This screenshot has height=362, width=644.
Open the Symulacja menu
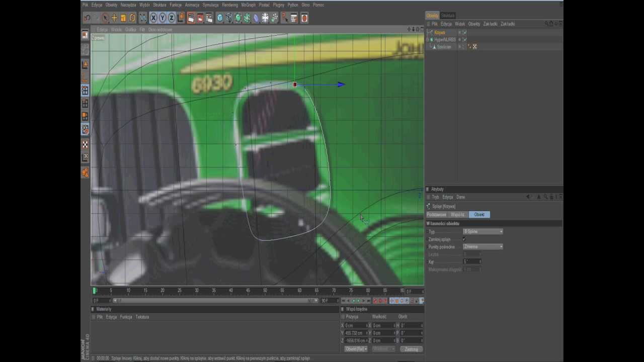coord(211,5)
